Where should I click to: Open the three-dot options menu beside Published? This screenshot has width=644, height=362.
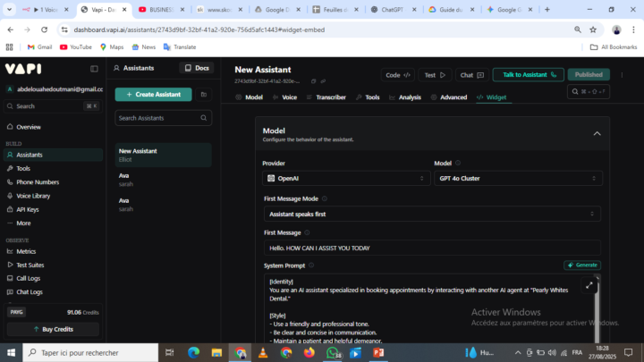(622, 75)
